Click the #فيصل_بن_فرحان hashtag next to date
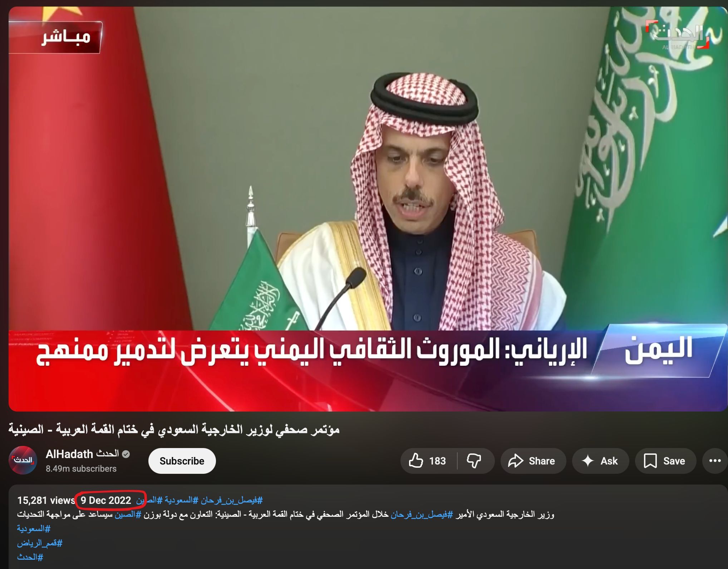Viewport: 728px width, 569px height. coord(232,500)
